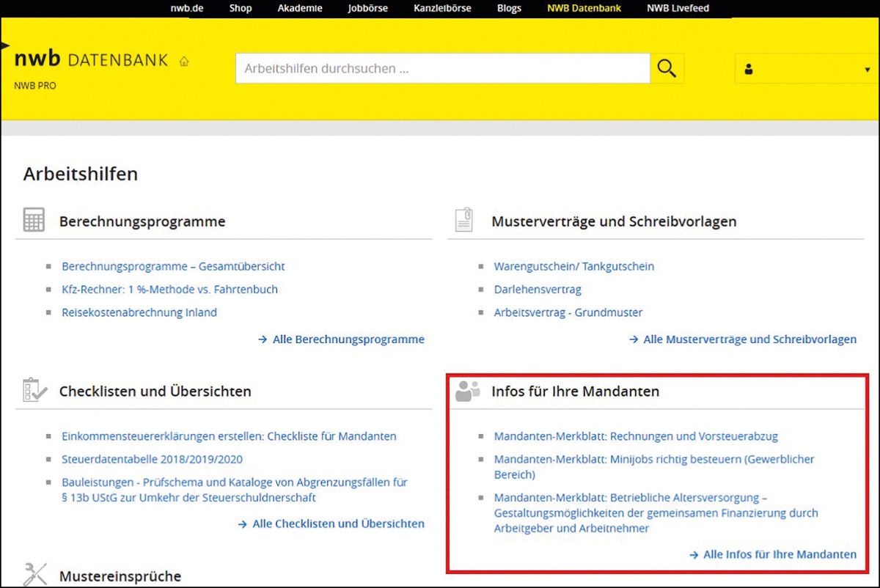Click the nwb Datenbank logo
Viewport: 880px width, 588px height.
point(91,60)
